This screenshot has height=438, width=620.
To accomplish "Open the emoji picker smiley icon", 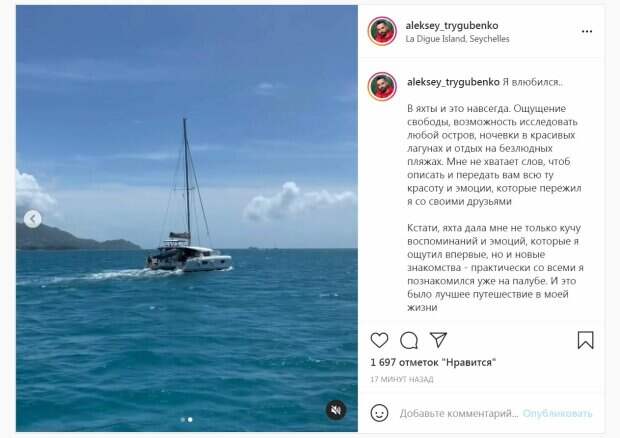I will [x=379, y=413].
